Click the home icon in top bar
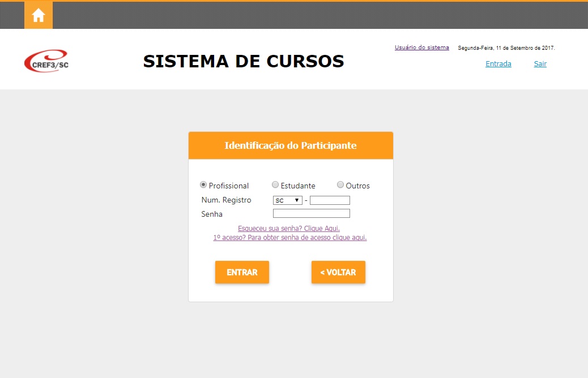Image resolution: width=588 pixels, height=378 pixels. coord(38,15)
